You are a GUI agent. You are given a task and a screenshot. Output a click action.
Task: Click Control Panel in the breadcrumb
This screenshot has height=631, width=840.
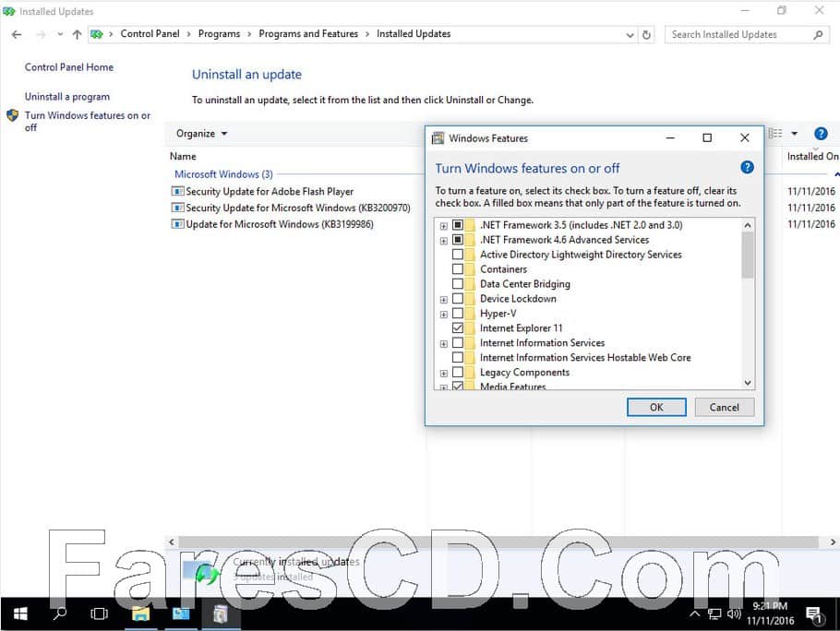pos(150,34)
